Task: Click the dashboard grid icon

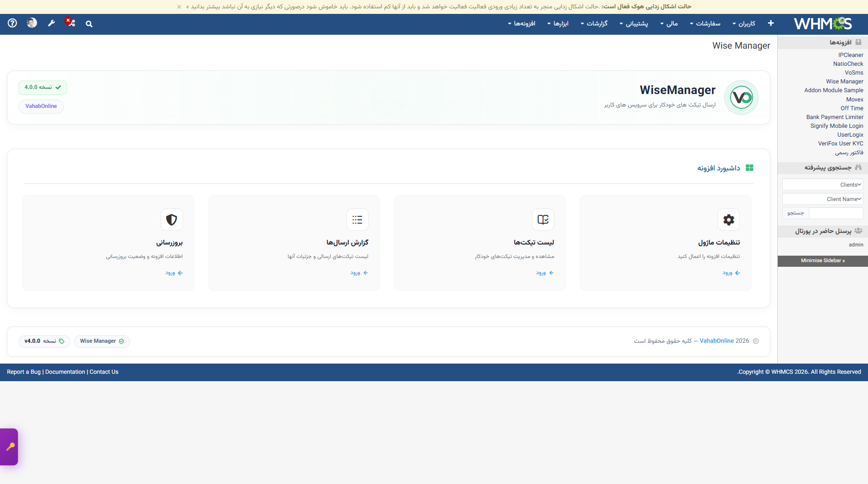Action: [749, 168]
